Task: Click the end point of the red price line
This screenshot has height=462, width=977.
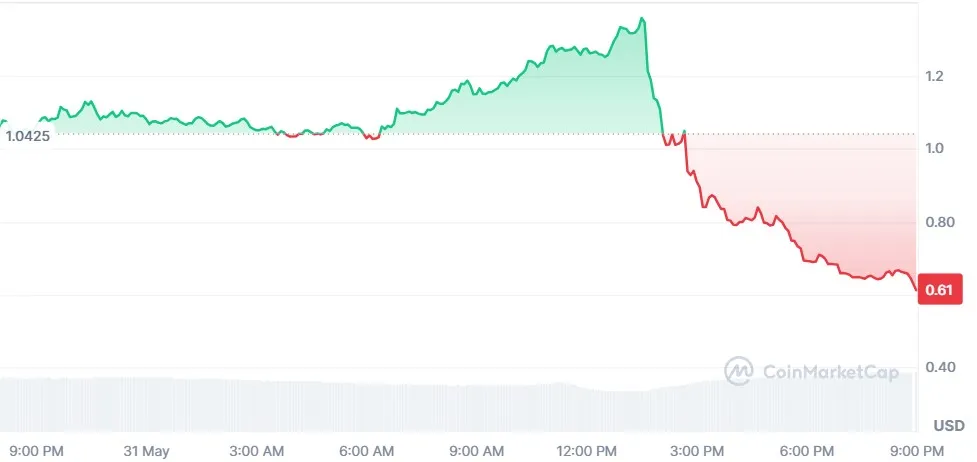Action: pos(915,290)
